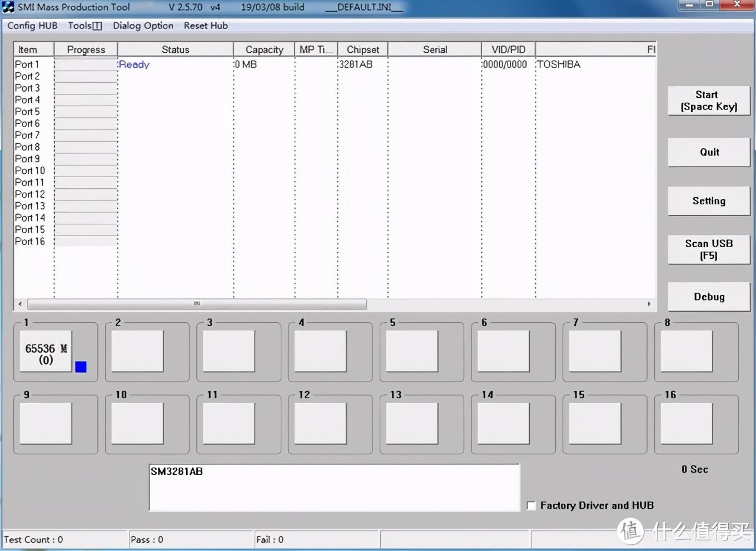This screenshot has width=756, height=551.
Task: Click the Progress column header
Action: click(86, 49)
